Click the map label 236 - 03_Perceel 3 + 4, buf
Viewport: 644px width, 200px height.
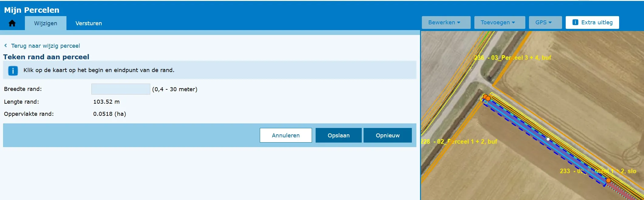513,57
